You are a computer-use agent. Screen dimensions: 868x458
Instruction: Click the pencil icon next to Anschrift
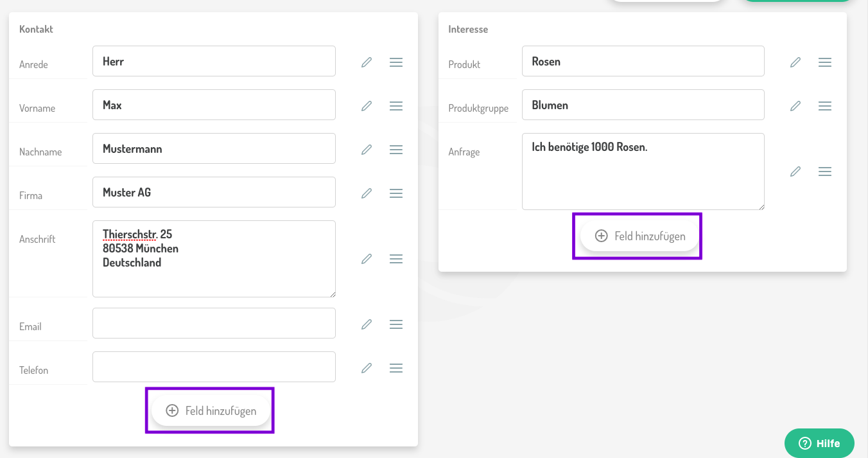[x=367, y=259]
